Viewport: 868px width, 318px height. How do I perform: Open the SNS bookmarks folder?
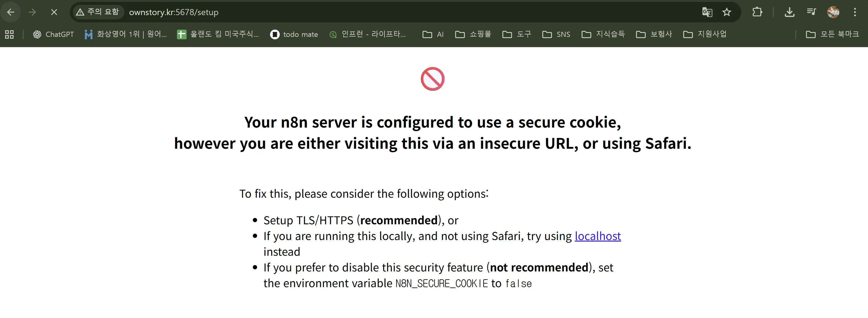click(556, 34)
